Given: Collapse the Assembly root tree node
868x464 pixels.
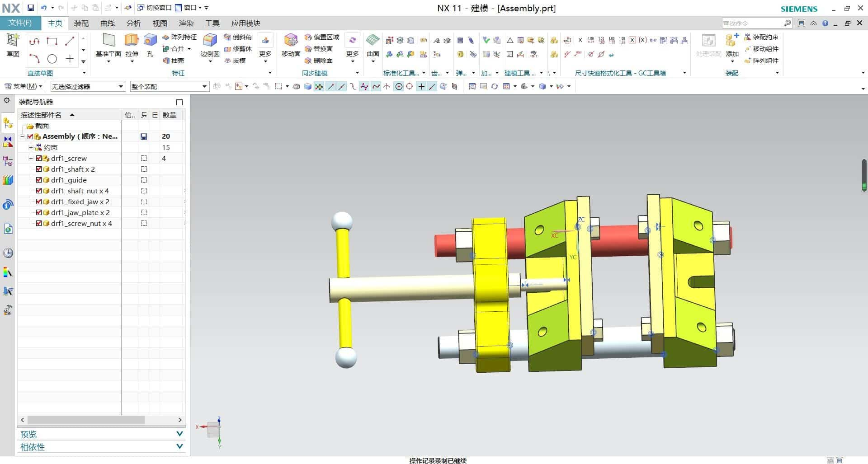Looking at the screenshot, I should (22, 136).
